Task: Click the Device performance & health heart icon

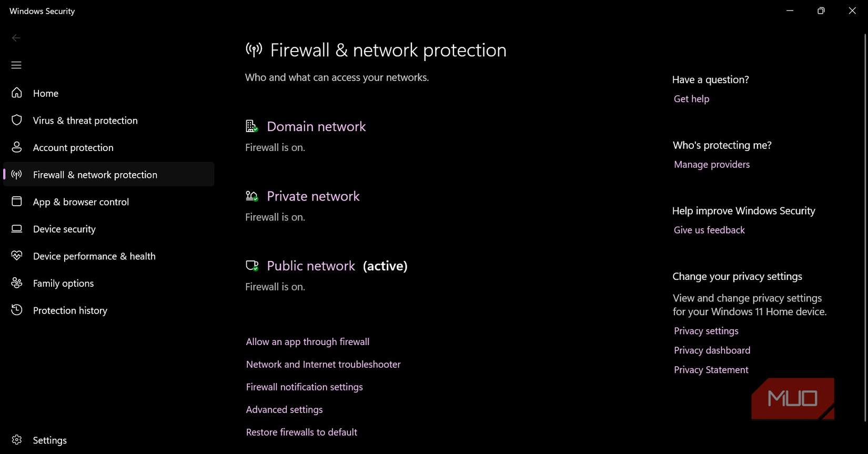Action: 16,256
